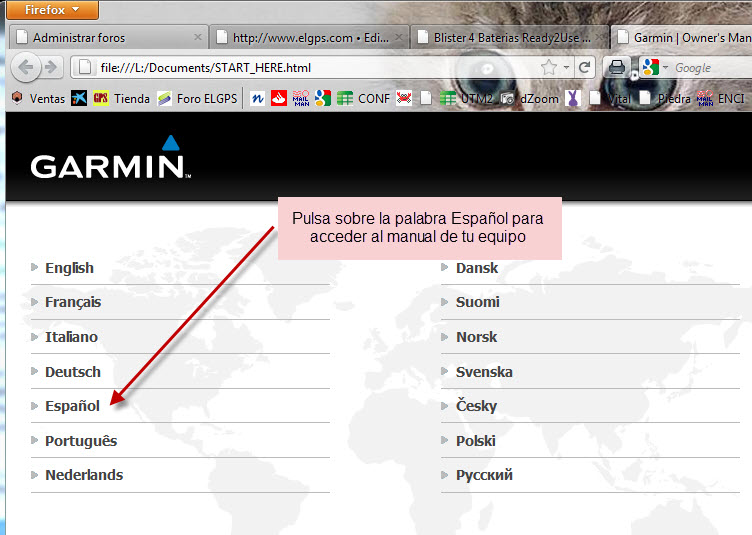This screenshot has width=752, height=535.
Task: Close the elgps.com tab
Action: [x=398, y=37]
